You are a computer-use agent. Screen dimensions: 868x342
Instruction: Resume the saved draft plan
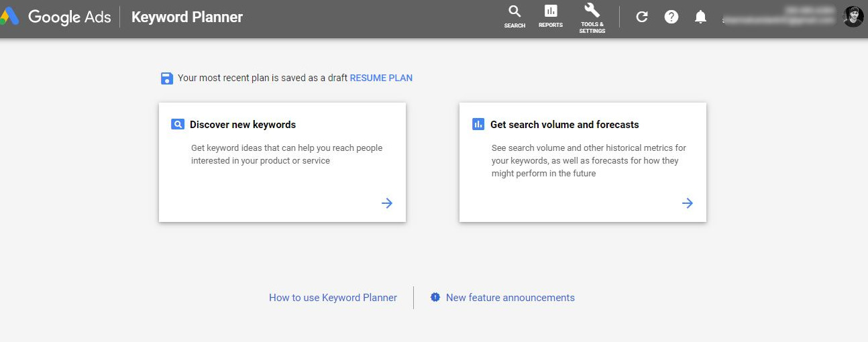pos(381,78)
